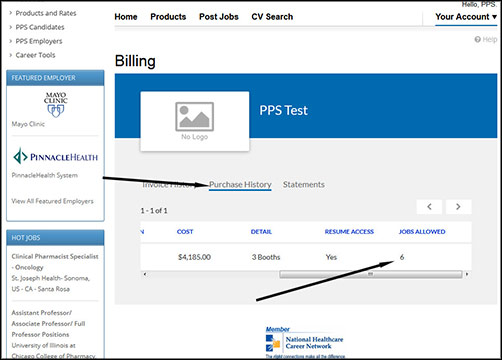Expand Products and Rates sidebar item
Viewport: 502px width, 360px height.
tap(46, 13)
